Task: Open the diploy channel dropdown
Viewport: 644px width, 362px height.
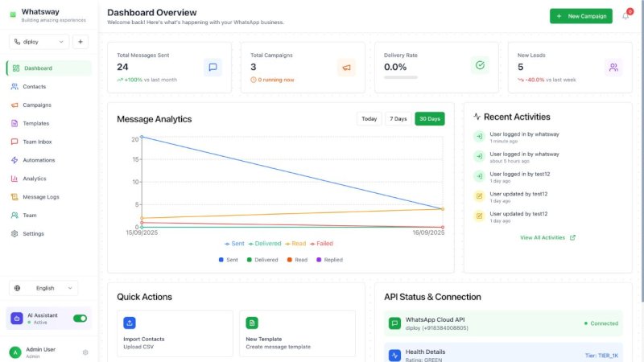Action: click(x=39, y=42)
